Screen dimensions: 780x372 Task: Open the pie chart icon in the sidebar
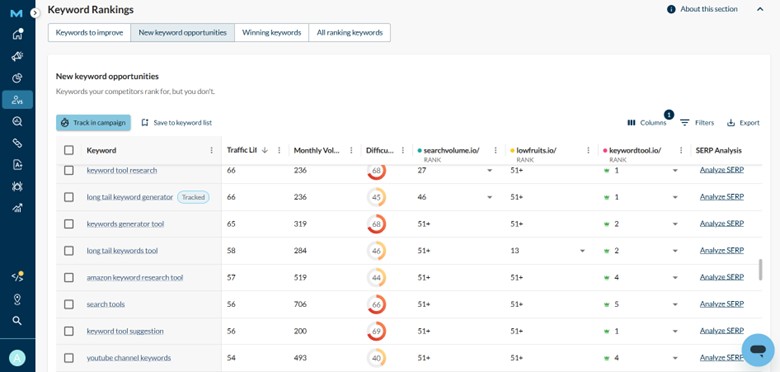17,78
